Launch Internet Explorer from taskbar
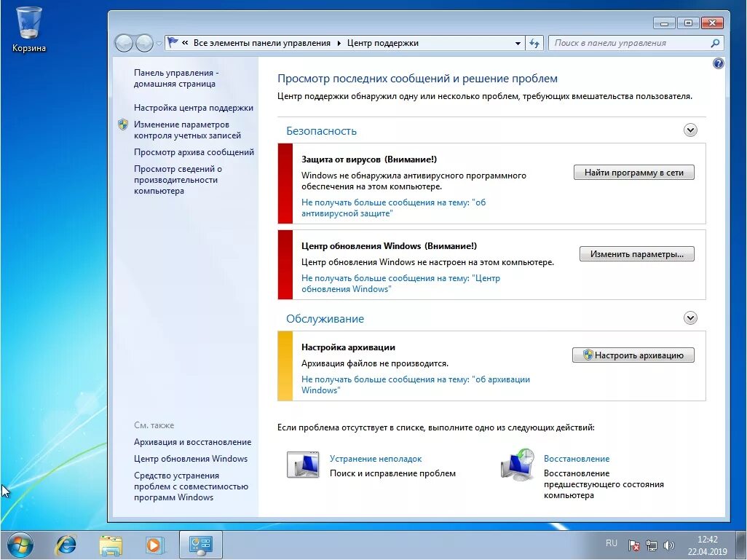The image size is (747, 560). (x=66, y=545)
